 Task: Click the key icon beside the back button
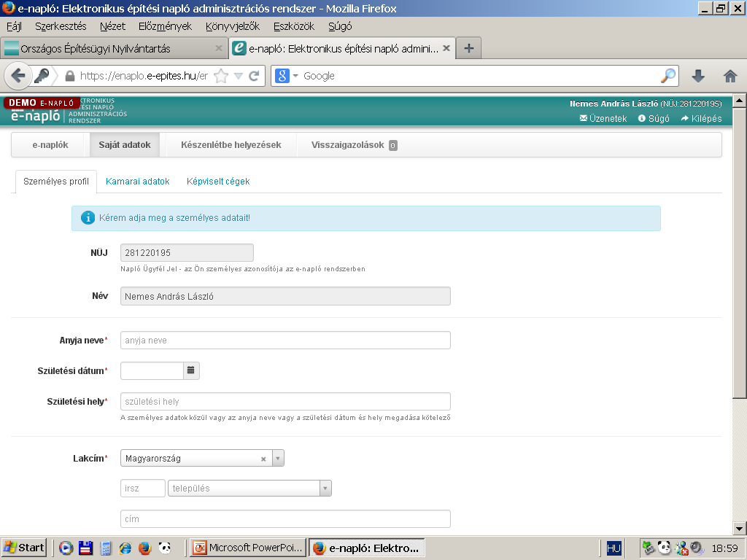pyautogui.click(x=42, y=76)
